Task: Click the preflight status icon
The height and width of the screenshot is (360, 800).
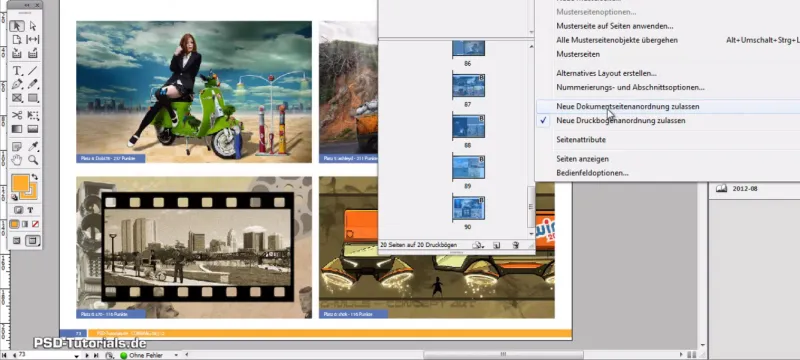Action: point(109,355)
